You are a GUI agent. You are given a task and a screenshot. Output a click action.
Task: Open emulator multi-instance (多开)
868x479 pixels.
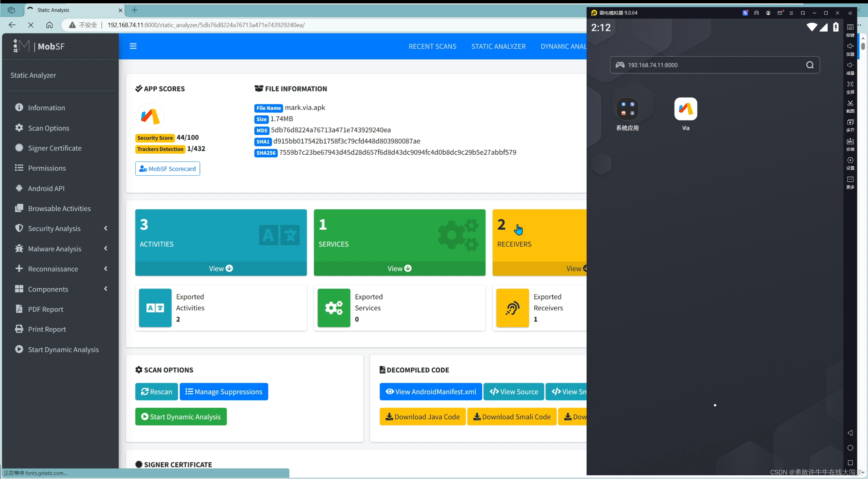click(x=850, y=125)
